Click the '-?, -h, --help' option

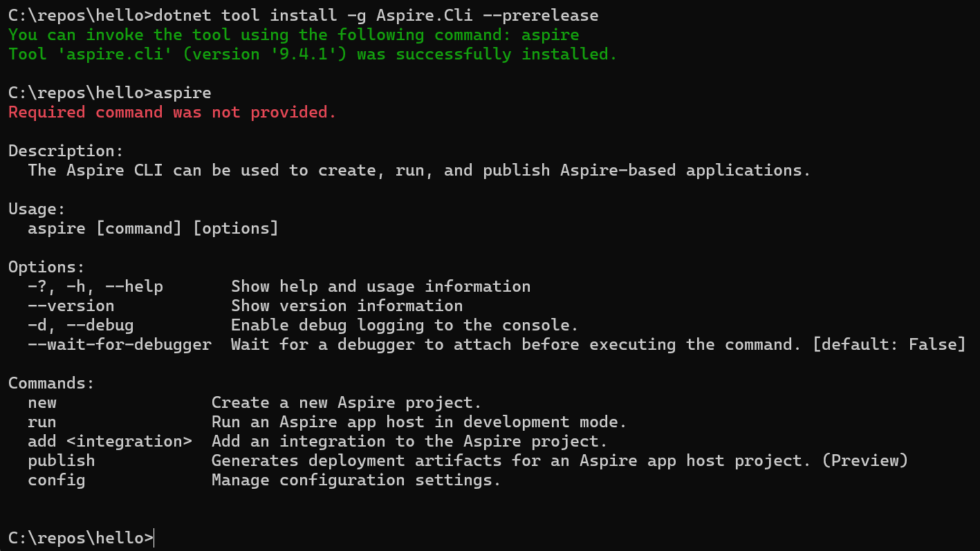95,287
